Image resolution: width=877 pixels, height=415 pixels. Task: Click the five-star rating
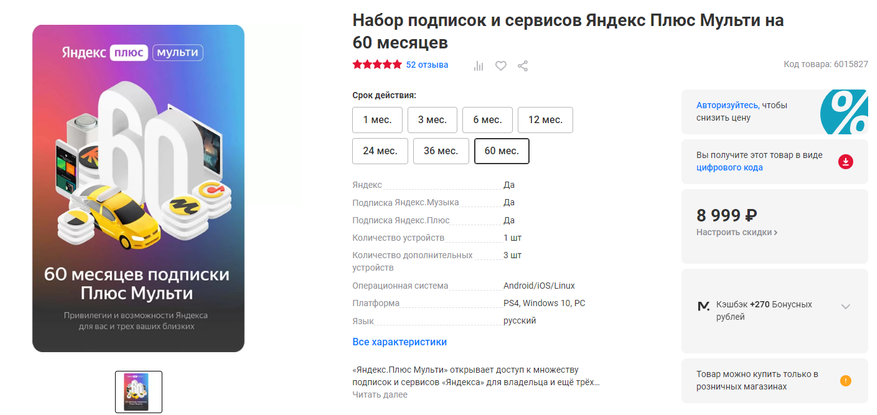click(x=377, y=65)
